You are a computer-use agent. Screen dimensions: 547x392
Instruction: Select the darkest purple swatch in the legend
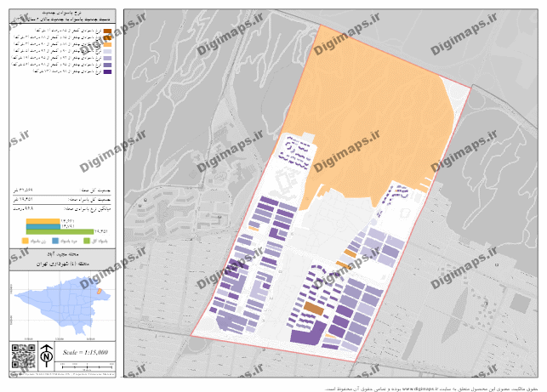pos(108,72)
